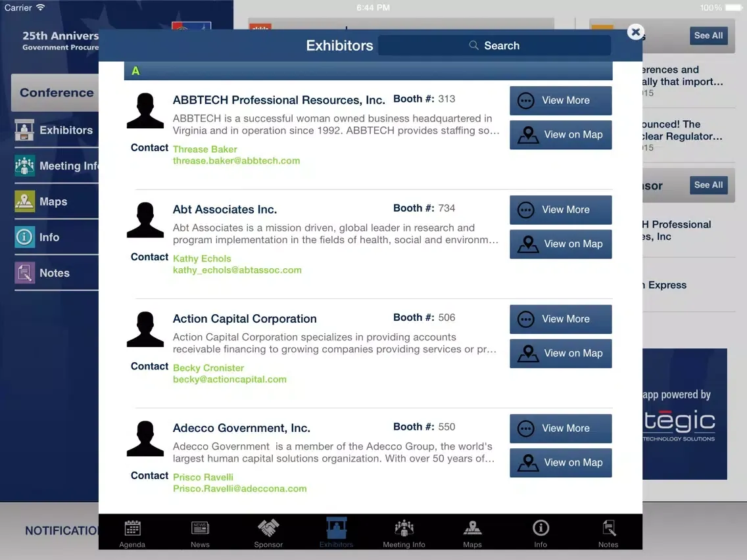Click the letter A section header
The height and width of the screenshot is (560, 747).
coord(368,71)
